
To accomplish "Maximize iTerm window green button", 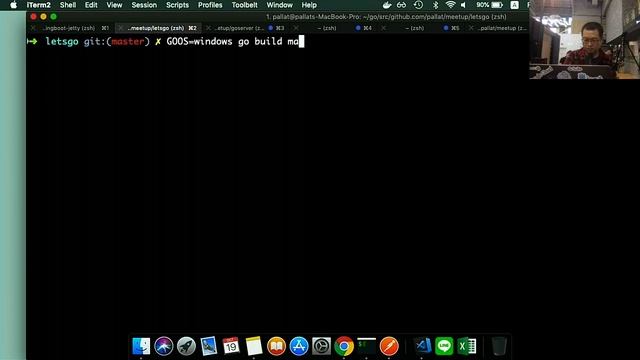I will point(53,17).
